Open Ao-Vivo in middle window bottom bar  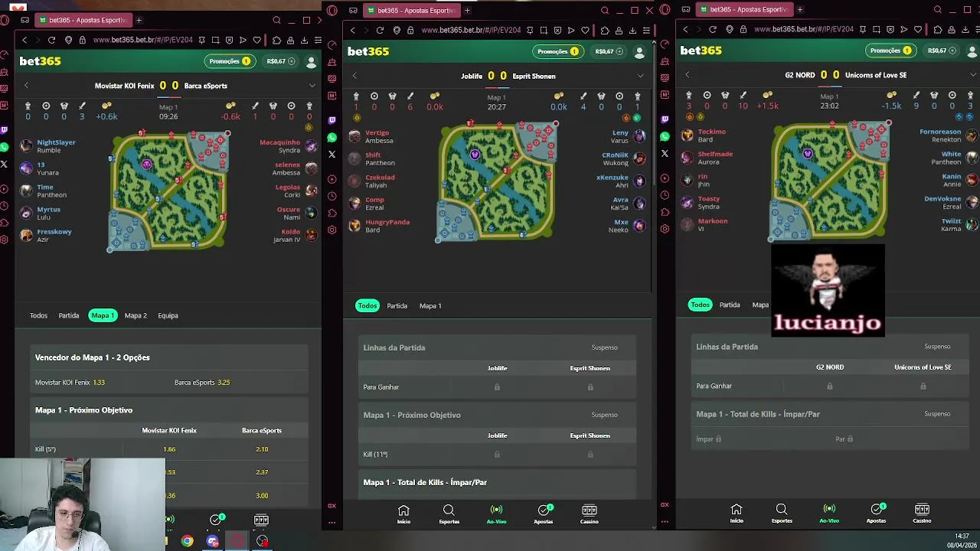496,514
